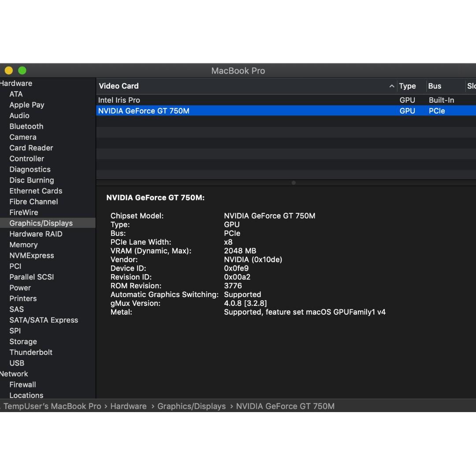Click Graphics/Displays in the bottom path bar

point(192,406)
